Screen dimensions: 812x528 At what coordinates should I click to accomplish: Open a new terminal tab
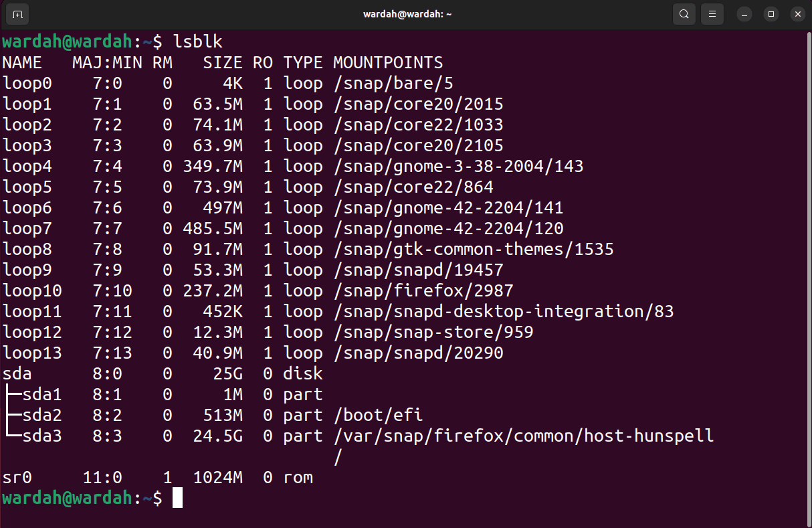17,13
